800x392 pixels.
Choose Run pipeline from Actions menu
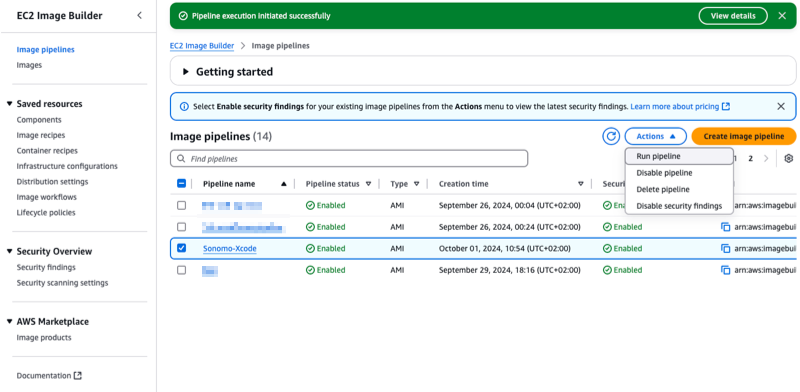[x=679, y=156]
